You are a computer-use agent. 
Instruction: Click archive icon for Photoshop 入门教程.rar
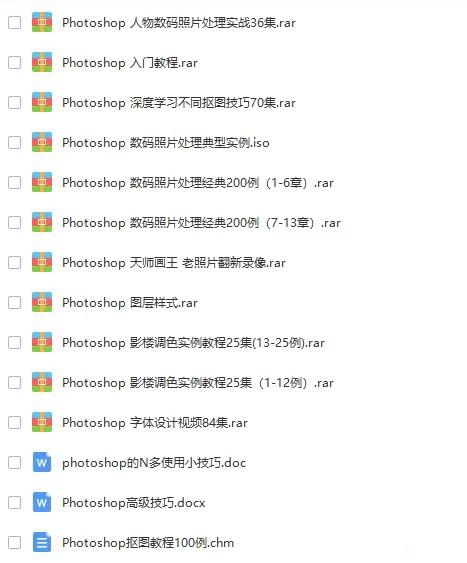[42, 62]
